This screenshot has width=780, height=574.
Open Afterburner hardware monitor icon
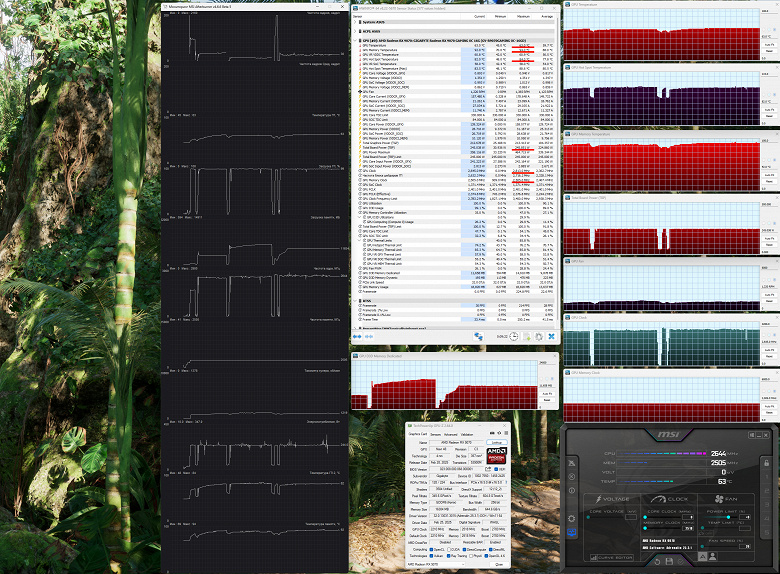[572, 532]
